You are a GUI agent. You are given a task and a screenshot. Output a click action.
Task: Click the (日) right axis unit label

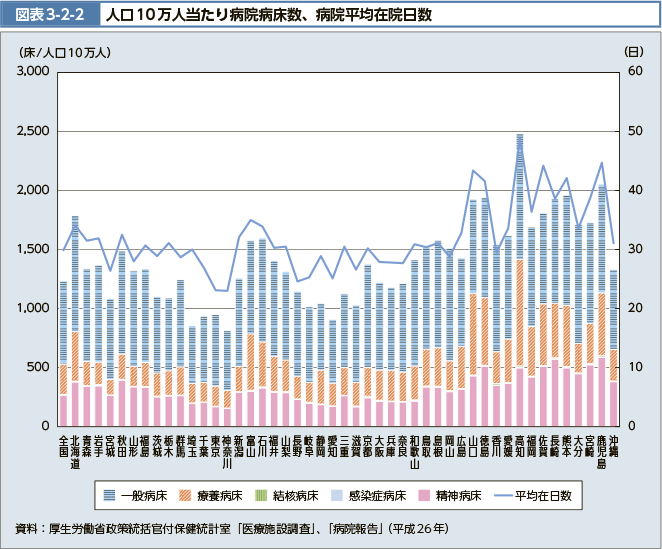[x=632, y=51]
